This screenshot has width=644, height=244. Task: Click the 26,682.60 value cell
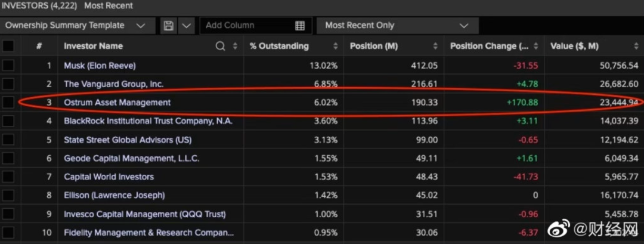tap(618, 84)
